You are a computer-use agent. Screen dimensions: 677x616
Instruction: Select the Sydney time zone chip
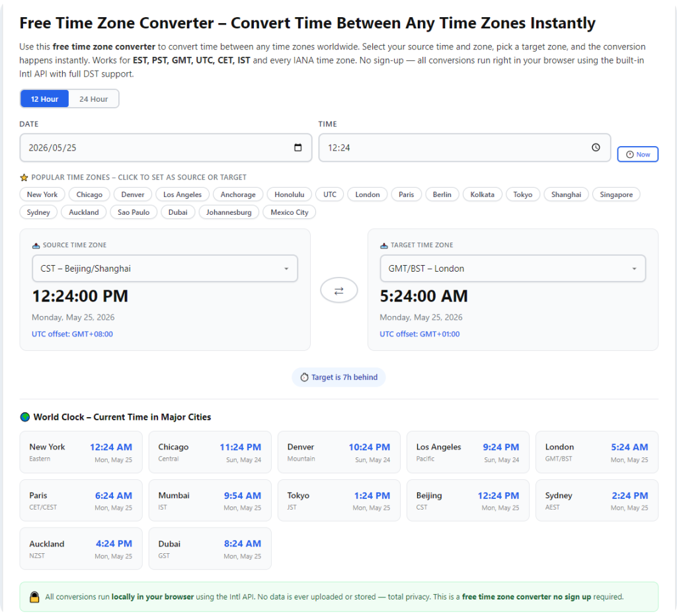click(38, 212)
